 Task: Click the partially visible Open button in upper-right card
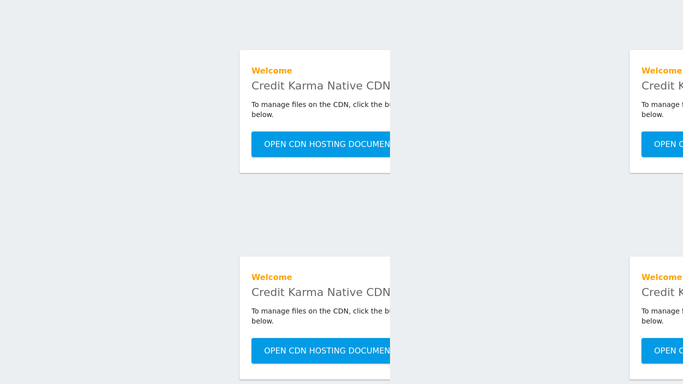point(662,144)
